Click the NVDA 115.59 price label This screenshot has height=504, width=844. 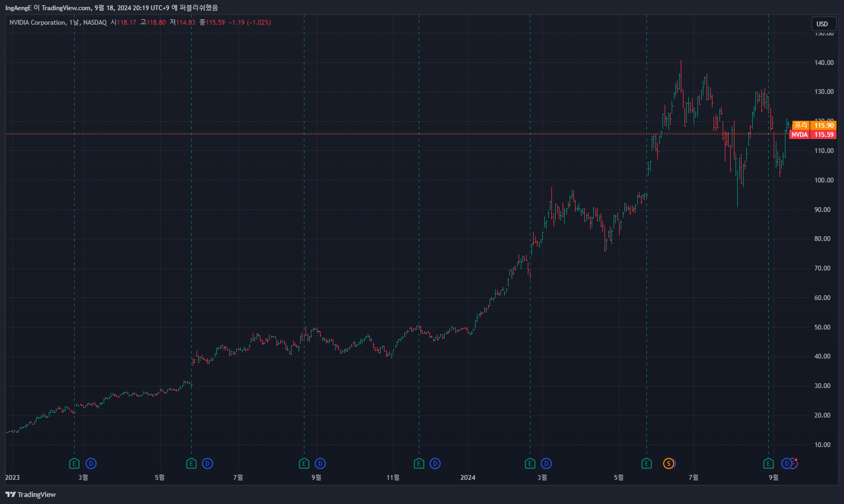click(x=813, y=135)
